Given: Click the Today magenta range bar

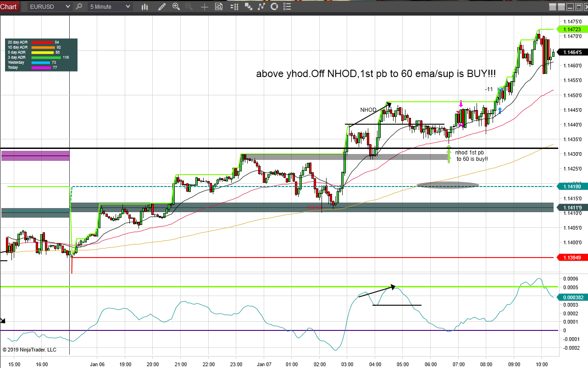Looking at the screenshot, I should click(x=42, y=67).
